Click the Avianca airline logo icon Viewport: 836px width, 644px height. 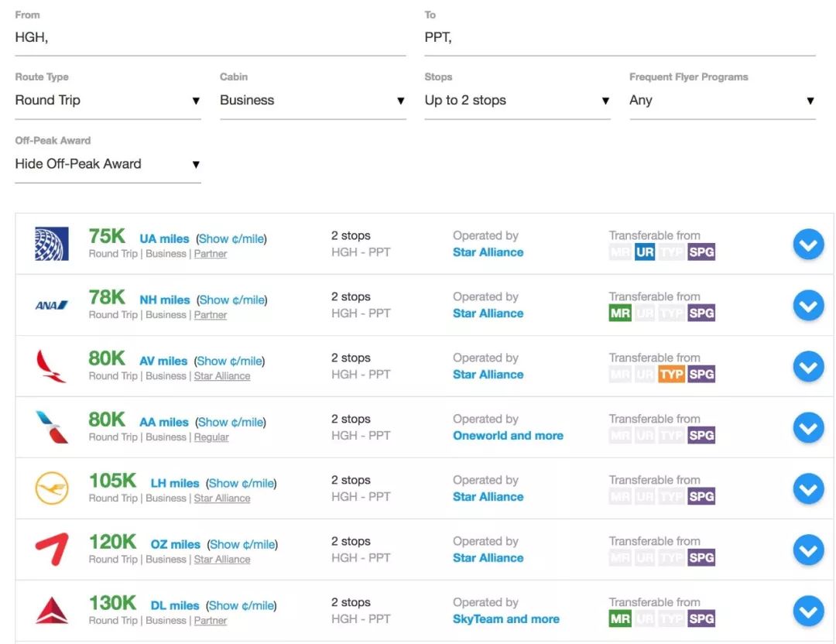(52, 366)
